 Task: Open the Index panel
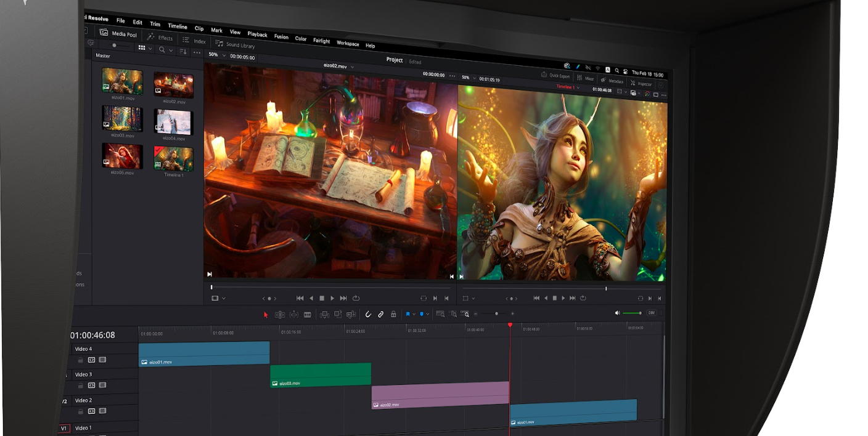click(196, 41)
